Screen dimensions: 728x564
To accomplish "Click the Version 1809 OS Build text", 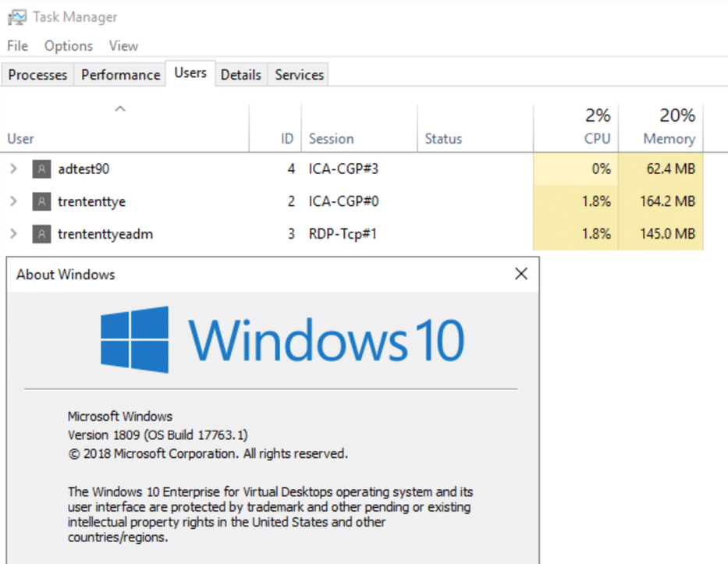I will tap(158, 435).
